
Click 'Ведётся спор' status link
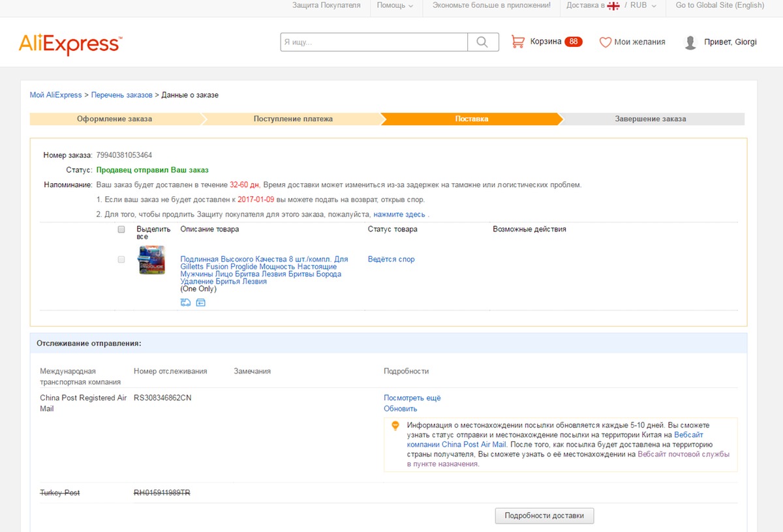[x=391, y=259]
